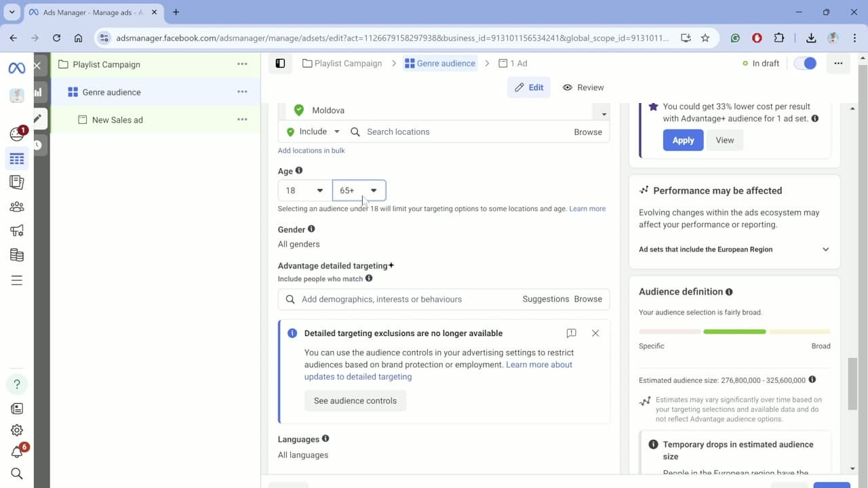The width and height of the screenshot is (868, 488).
Task: Open Chrome tab search dropdown
Action: tap(12, 12)
